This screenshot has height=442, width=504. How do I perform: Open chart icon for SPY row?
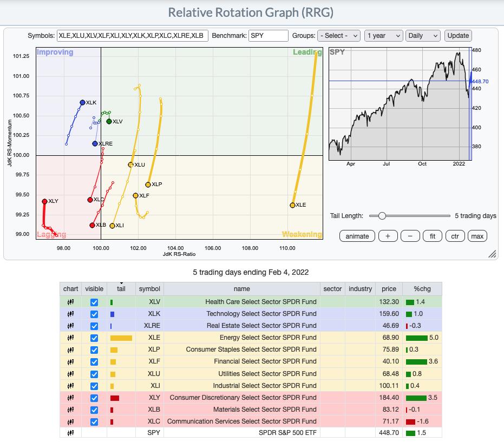click(x=70, y=433)
